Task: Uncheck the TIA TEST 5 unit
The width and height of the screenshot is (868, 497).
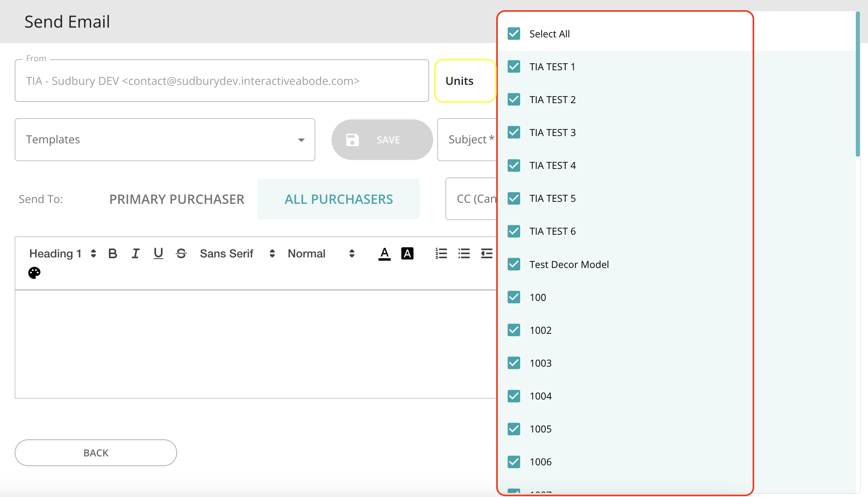Action: point(514,199)
